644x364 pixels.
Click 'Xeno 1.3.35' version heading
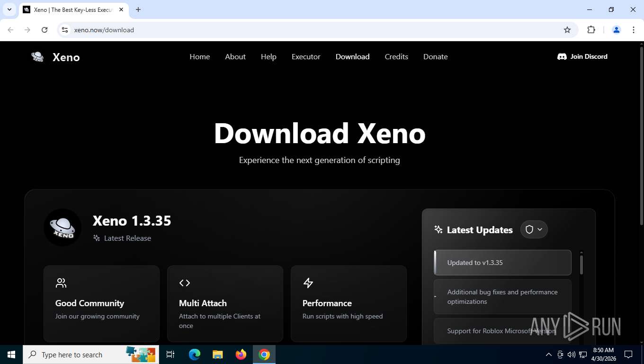point(132,221)
